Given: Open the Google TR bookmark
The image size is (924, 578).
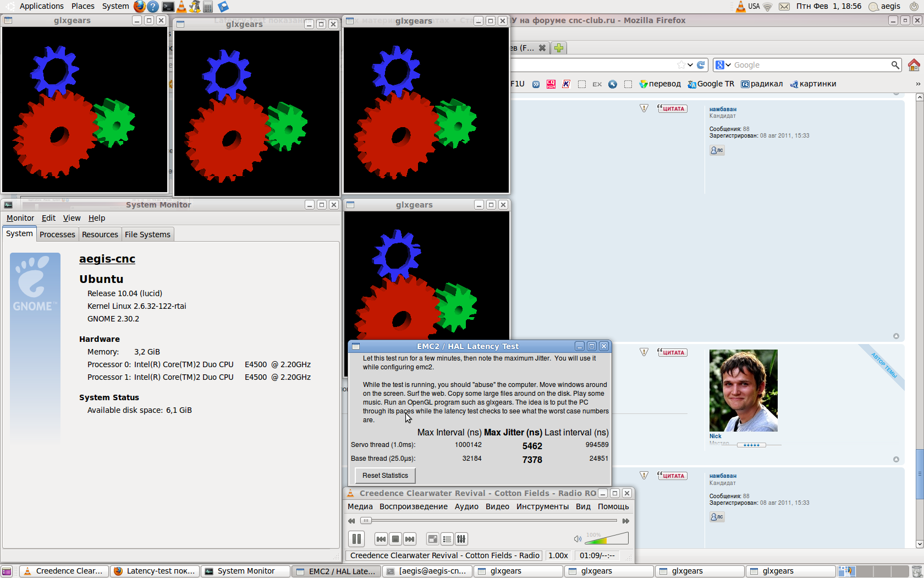Looking at the screenshot, I should coord(711,84).
